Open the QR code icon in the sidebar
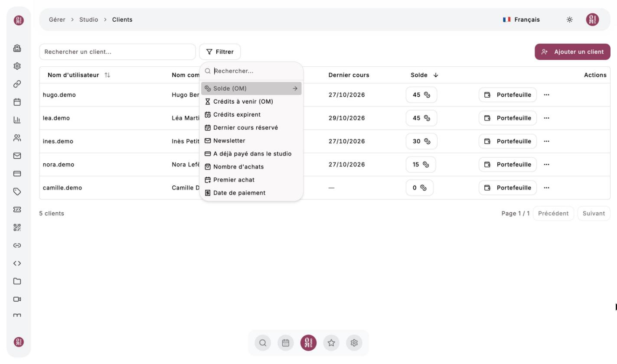Viewport: 617px width, 364px height. [x=17, y=227]
